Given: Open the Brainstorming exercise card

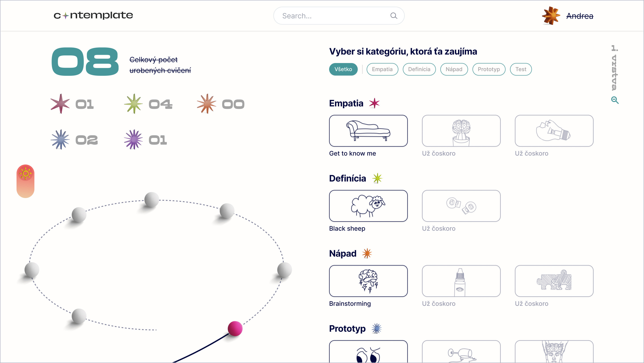Looking at the screenshot, I should [x=368, y=281].
